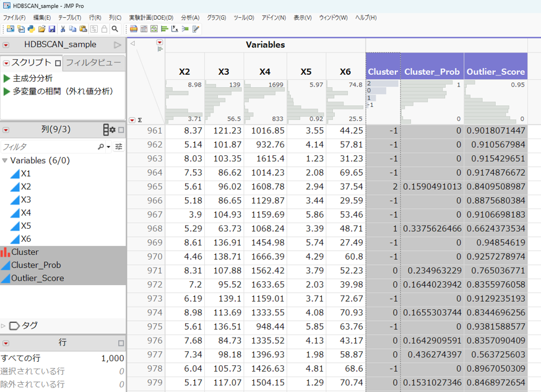Screen dimensions: 541x392
Task: Click the paste clipboard icon
Action: [x=83, y=29]
